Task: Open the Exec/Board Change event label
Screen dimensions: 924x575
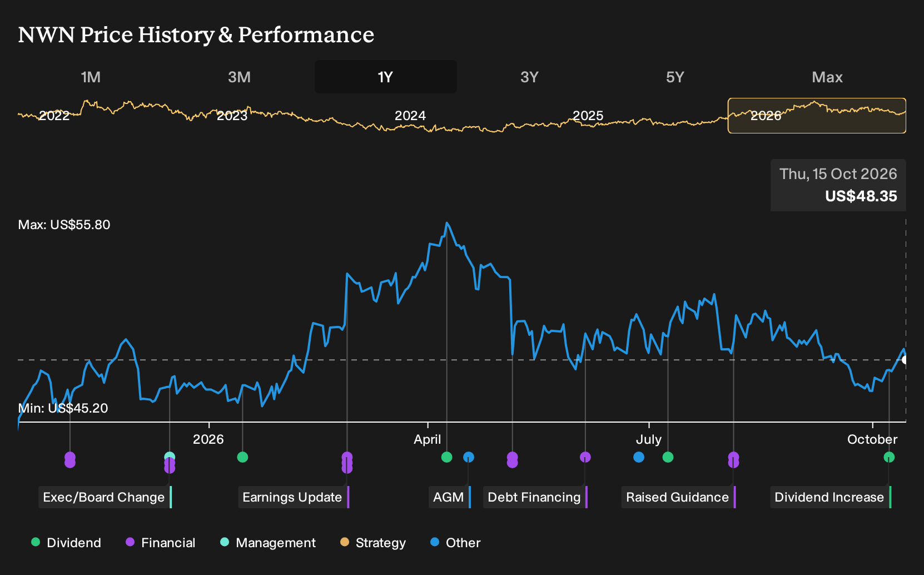Action: tap(105, 497)
